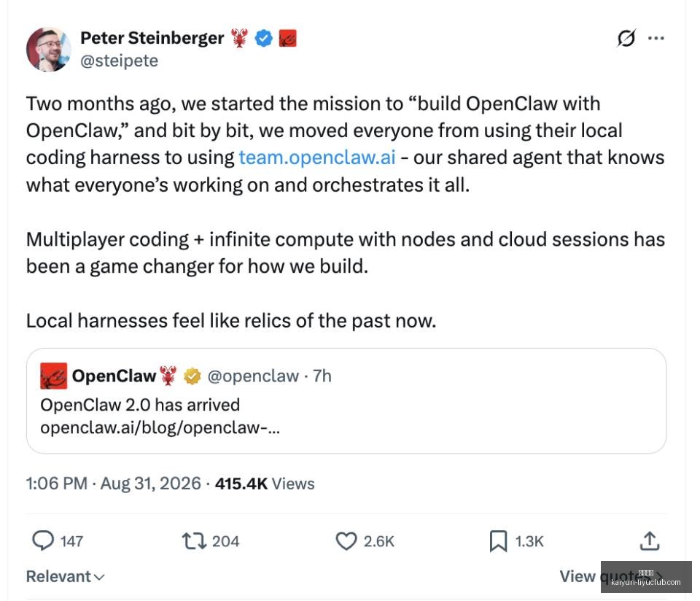Click the reply speech bubble icon
This screenshot has height=601, width=700.
tap(43, 540)
